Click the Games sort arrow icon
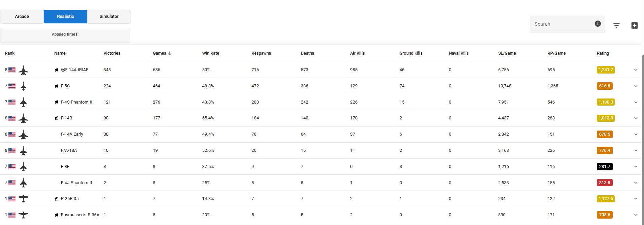This screenshot has width=644, height=225. point(170,53)
